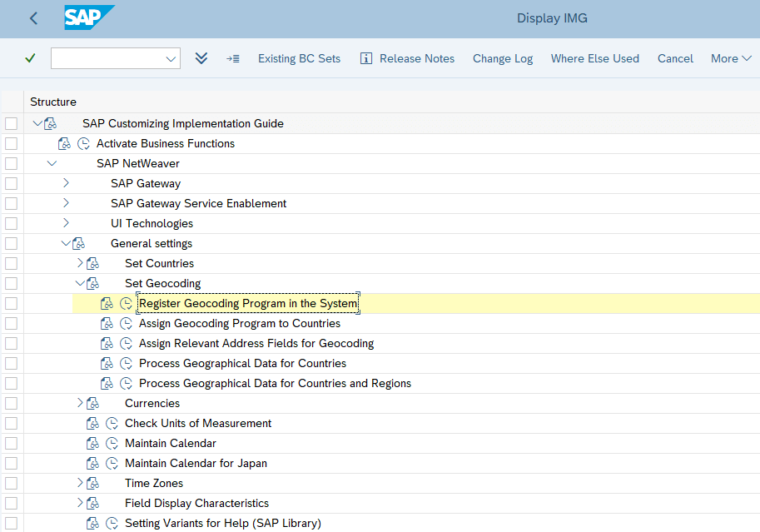This screenshot has height=532, width=760.
Task: Click the position/indent list toolbar icon
Action: click(232, 58)
